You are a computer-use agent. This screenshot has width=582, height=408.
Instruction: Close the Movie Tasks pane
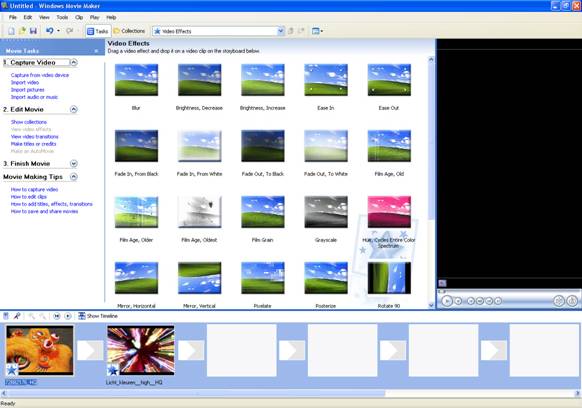96,51
